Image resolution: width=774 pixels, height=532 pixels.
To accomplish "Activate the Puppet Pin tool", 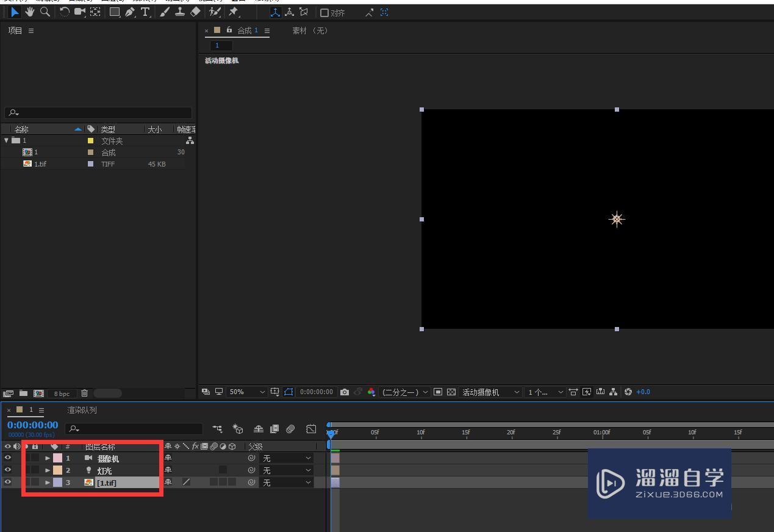I will point(234,12).
